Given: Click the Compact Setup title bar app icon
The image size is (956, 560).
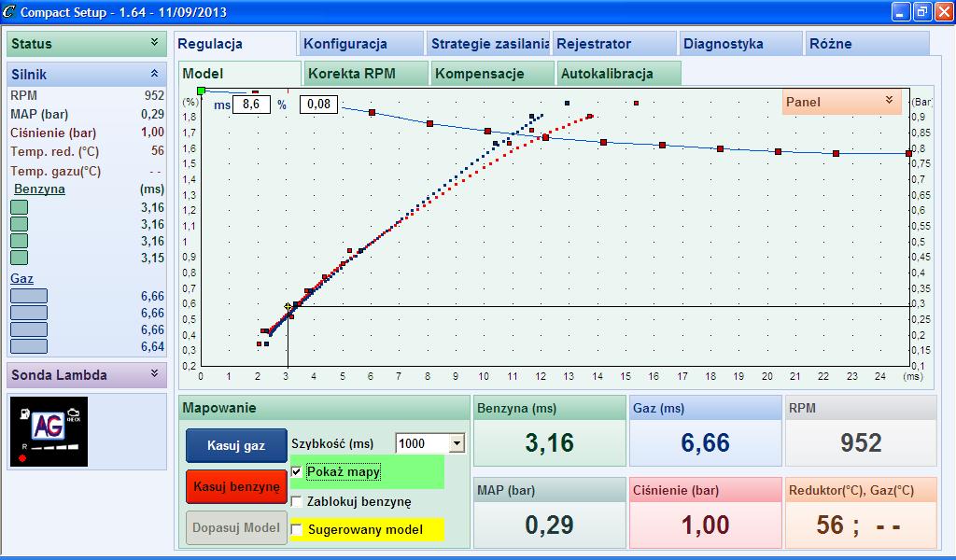Looking at the screenshot, I should click(9, 11).
